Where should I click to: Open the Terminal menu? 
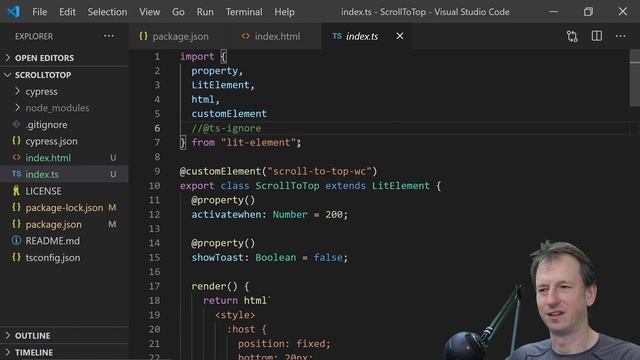[x=244, y=12]
